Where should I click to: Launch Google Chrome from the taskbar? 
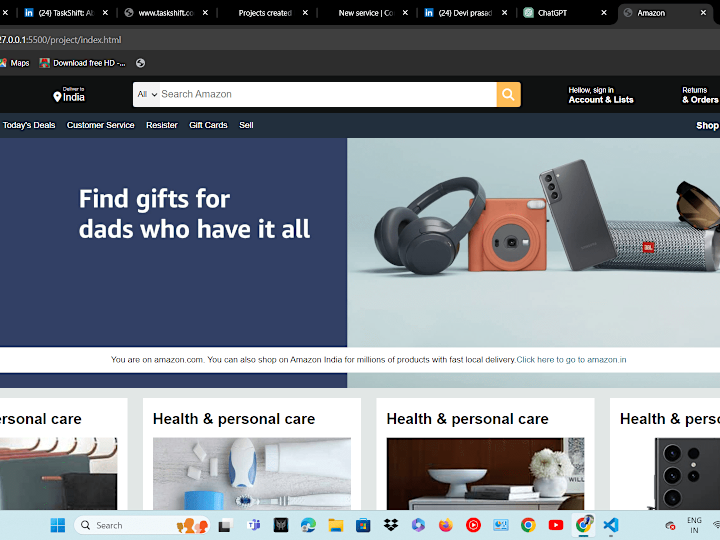(x=528, y=525)
